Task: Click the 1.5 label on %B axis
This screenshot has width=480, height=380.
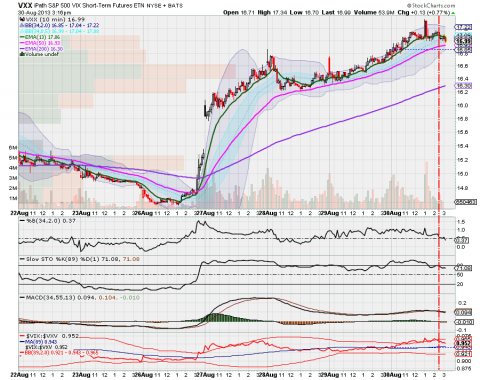Action: tap(461, 222)
